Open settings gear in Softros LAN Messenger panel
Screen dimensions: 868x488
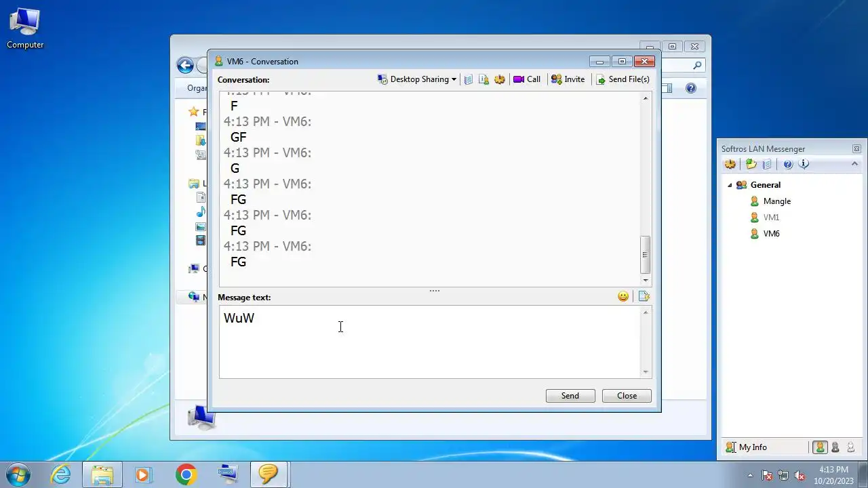point(730,164)
